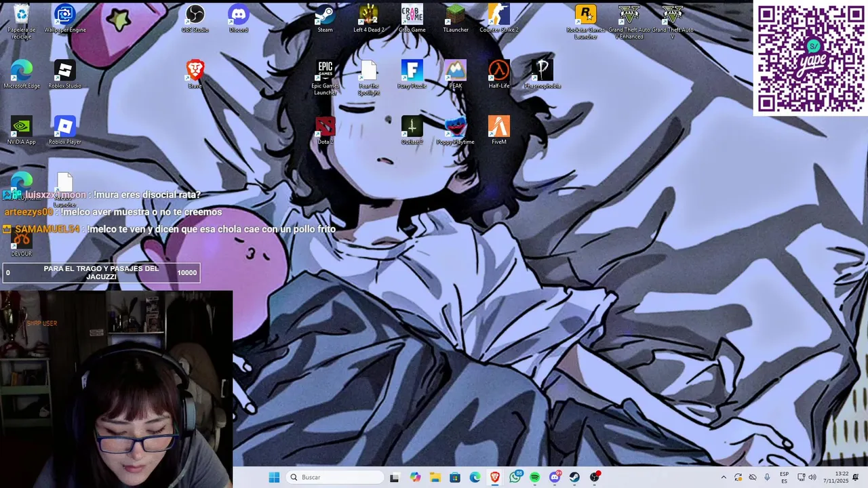868x488 pixels.
Task: Click the microphone icon in system tray
Action: [767, 477]
